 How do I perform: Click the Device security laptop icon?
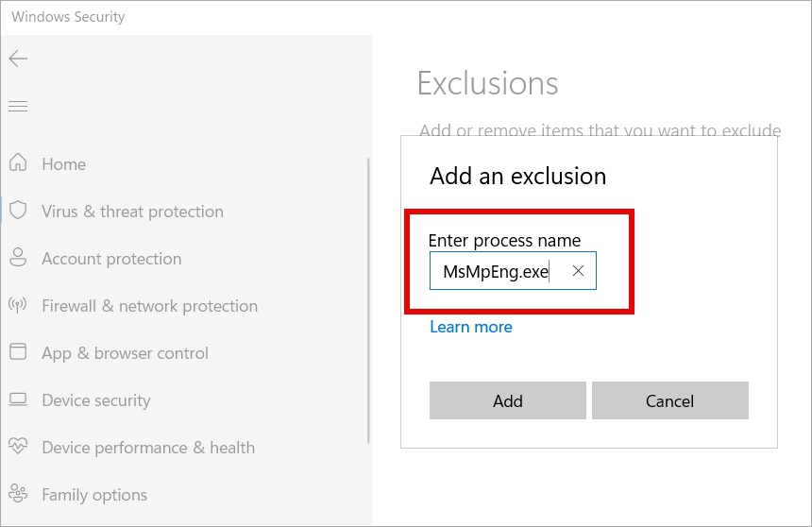(18, 399)
